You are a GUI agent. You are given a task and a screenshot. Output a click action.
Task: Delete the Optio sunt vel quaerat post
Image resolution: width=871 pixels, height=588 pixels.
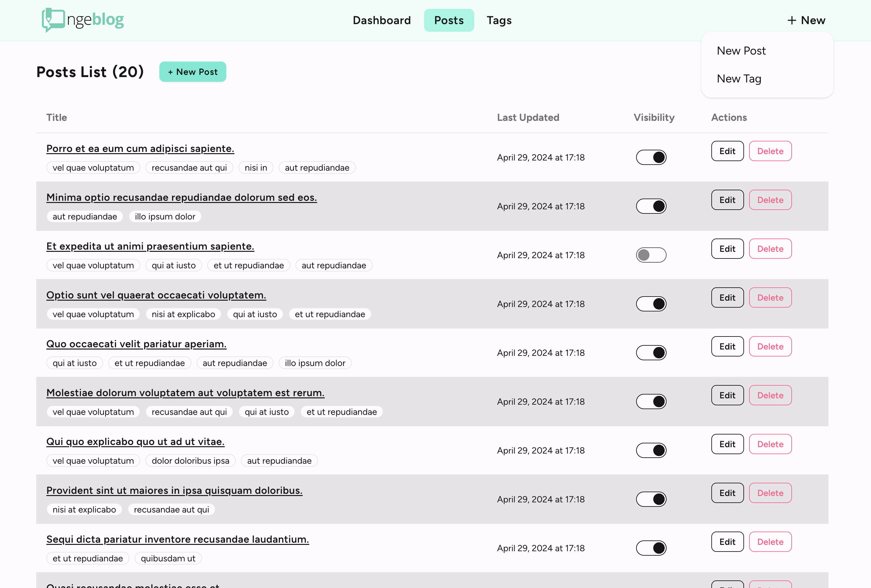click(770, 298)
